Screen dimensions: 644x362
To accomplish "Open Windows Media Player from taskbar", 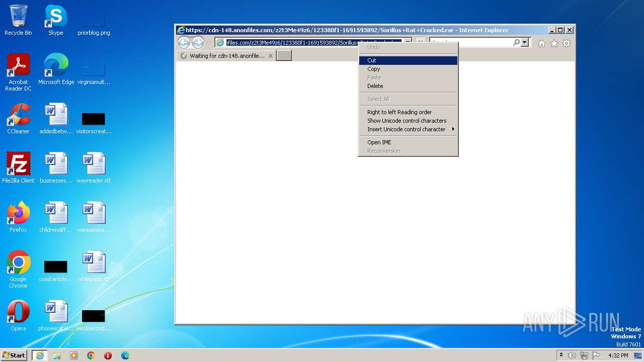I will coord(74,355).
